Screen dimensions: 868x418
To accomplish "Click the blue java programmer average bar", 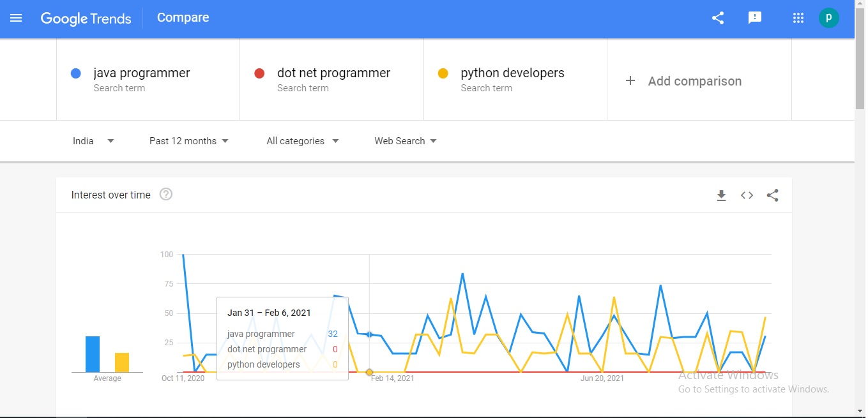I will (93, 354).
